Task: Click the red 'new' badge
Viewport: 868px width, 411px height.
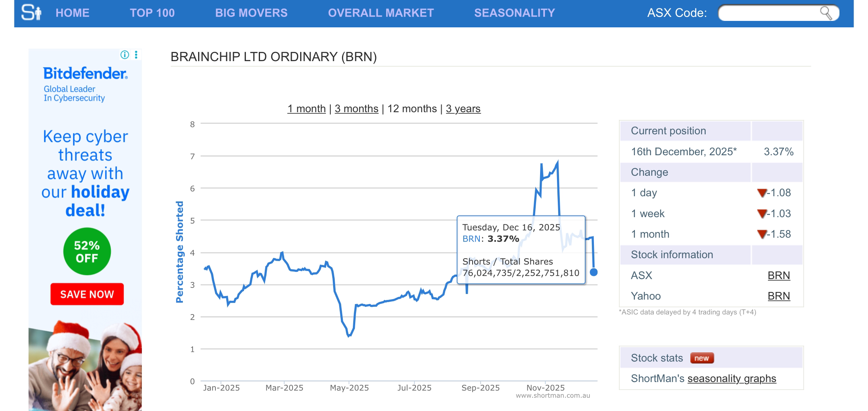Action: 702,358
